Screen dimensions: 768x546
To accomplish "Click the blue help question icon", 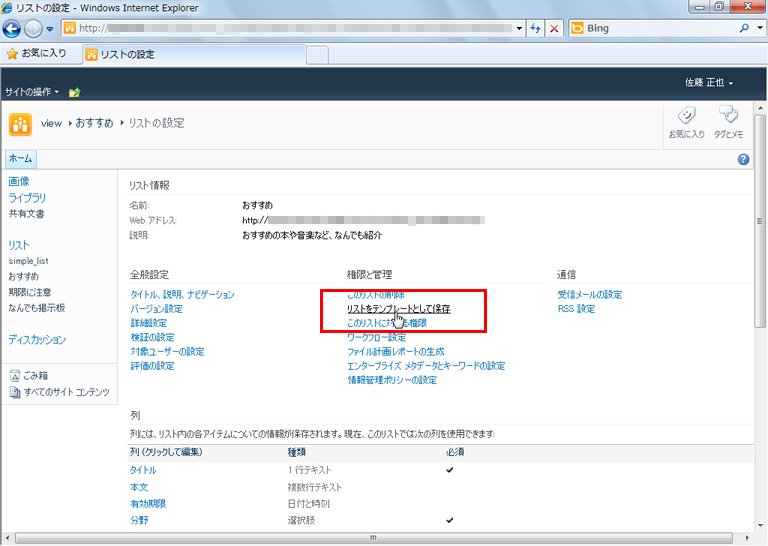I will click(x=744, y=159).
